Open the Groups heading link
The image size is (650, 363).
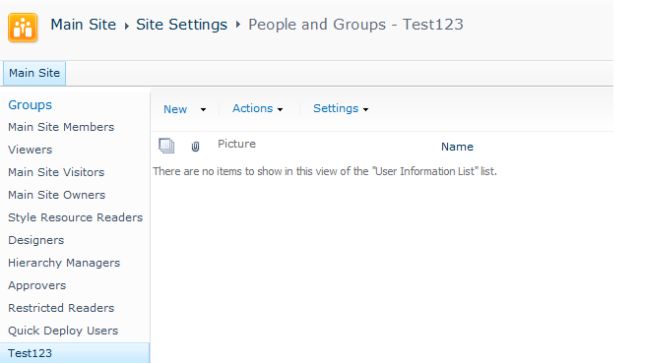pos(30,105)
